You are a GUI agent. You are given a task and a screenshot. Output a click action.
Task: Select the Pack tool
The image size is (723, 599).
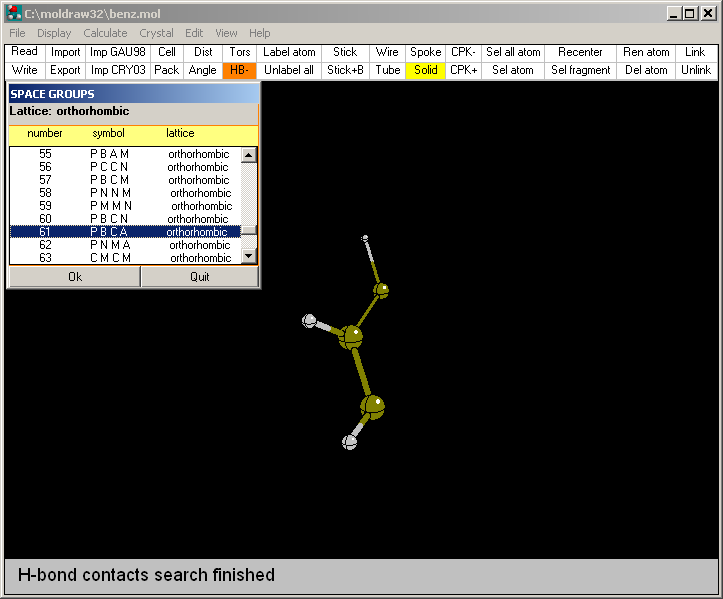(167, 70)
